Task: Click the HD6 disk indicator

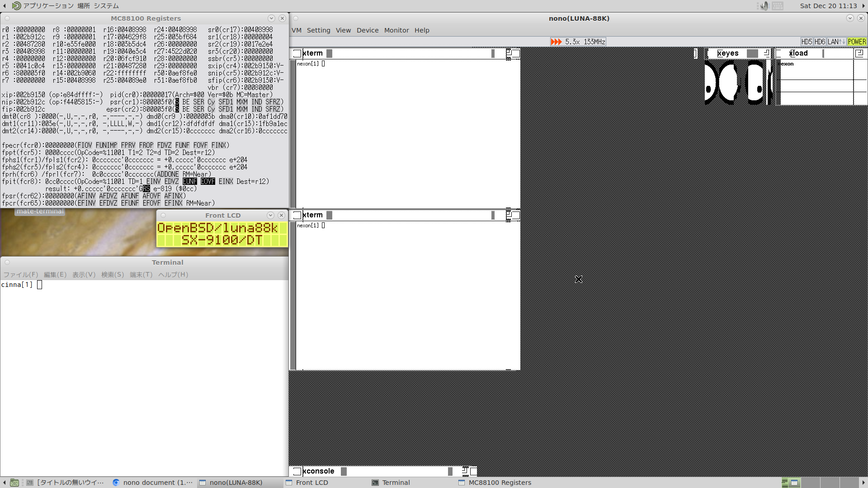Action: point(820,42)
